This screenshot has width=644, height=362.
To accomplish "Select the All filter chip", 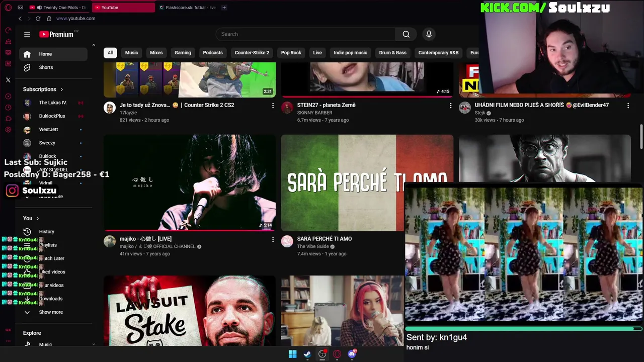I will coord(110,53).
